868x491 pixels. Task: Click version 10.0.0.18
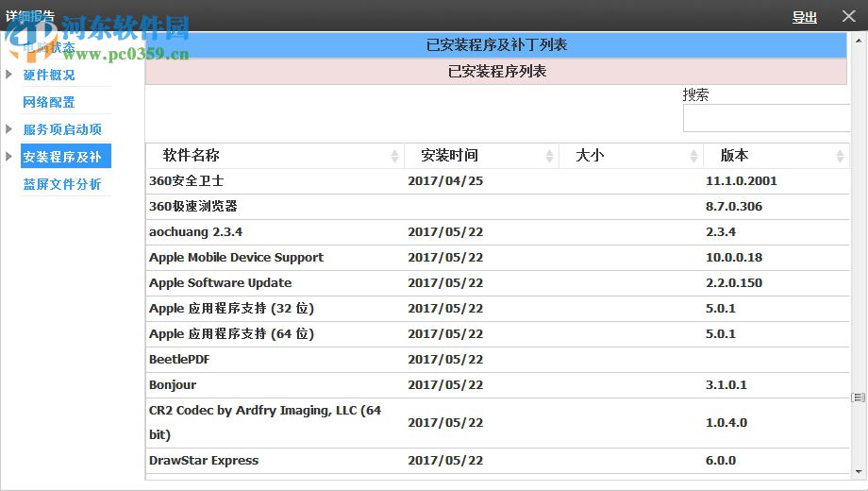(733, 258)
